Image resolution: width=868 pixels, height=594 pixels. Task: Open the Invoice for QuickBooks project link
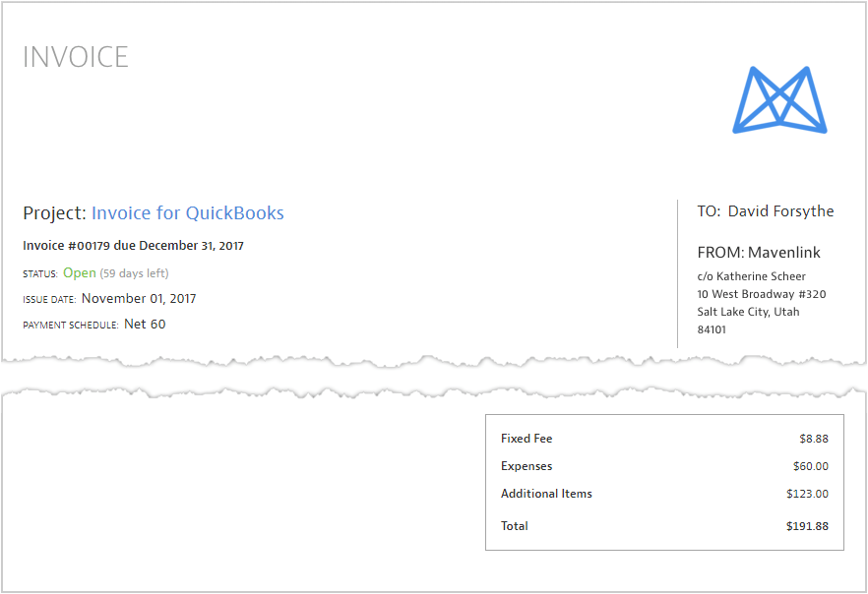pyautogui.click(x=187, y=212)
